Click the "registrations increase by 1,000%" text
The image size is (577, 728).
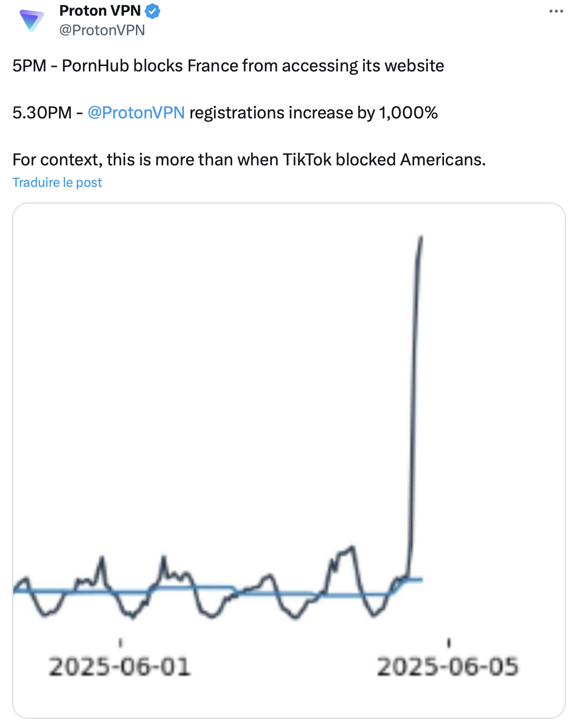tap(313, 113)
